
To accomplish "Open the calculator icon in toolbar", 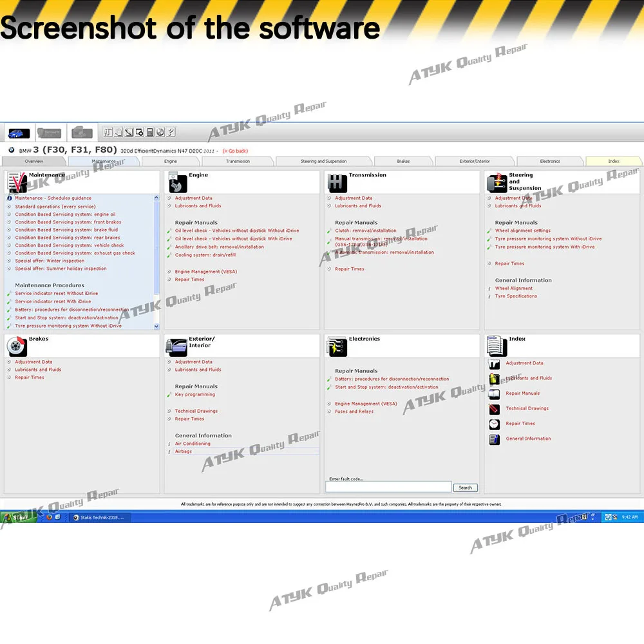I will pyautogui.click(x=150, y=132).
